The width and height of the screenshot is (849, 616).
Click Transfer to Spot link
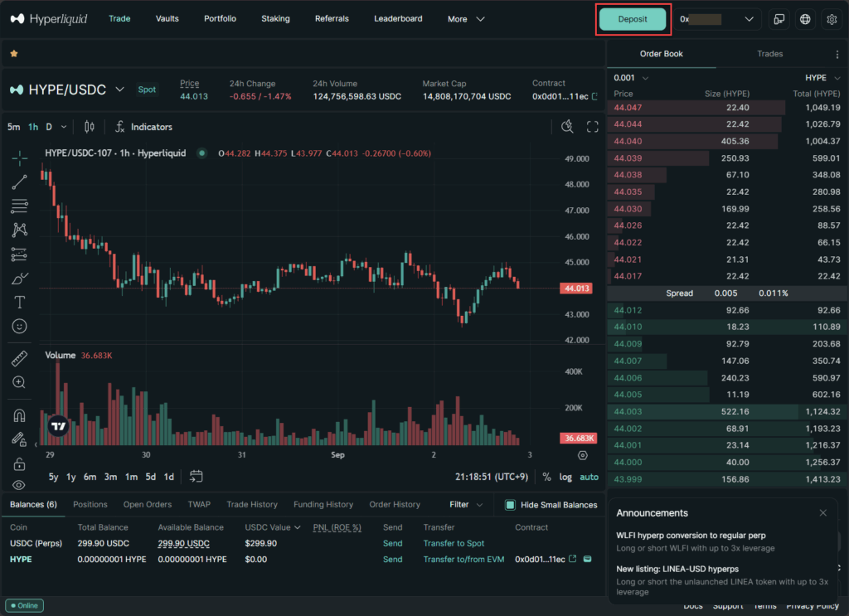[454, 543]
